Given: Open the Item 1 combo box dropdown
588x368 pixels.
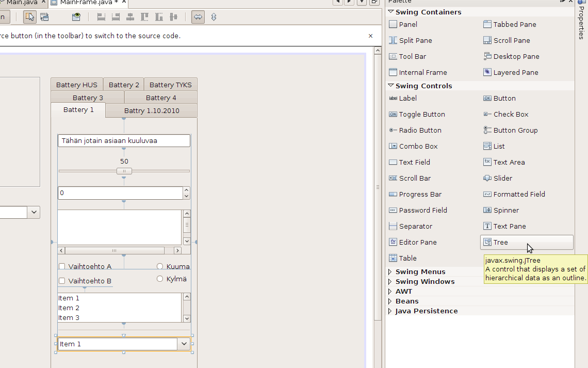Looking at the screenshot, I should pos(184,344).
